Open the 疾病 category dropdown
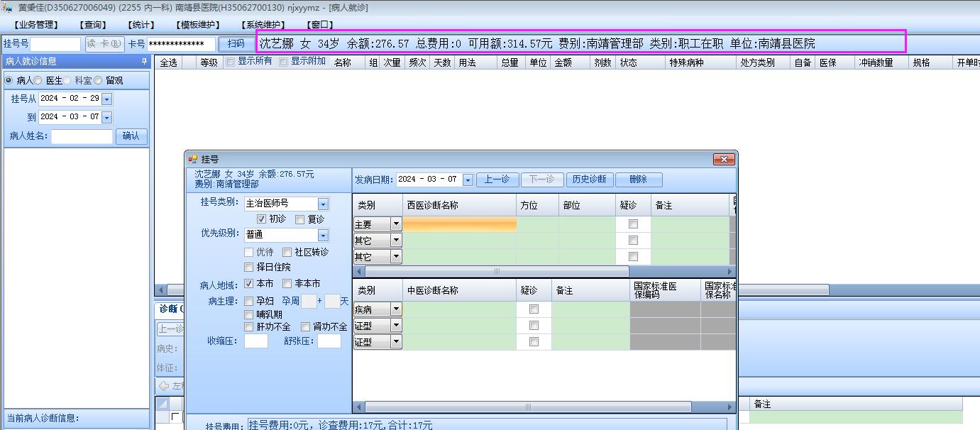The height and width of the screenshot is (430, 980). click(396, 309)
